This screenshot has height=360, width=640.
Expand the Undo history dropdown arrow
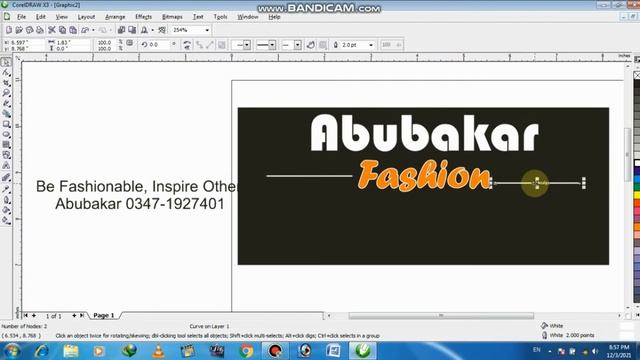(93, 30)
